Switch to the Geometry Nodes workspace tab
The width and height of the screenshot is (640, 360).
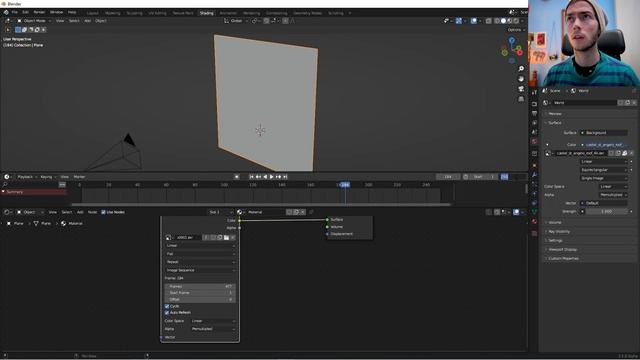307,13
